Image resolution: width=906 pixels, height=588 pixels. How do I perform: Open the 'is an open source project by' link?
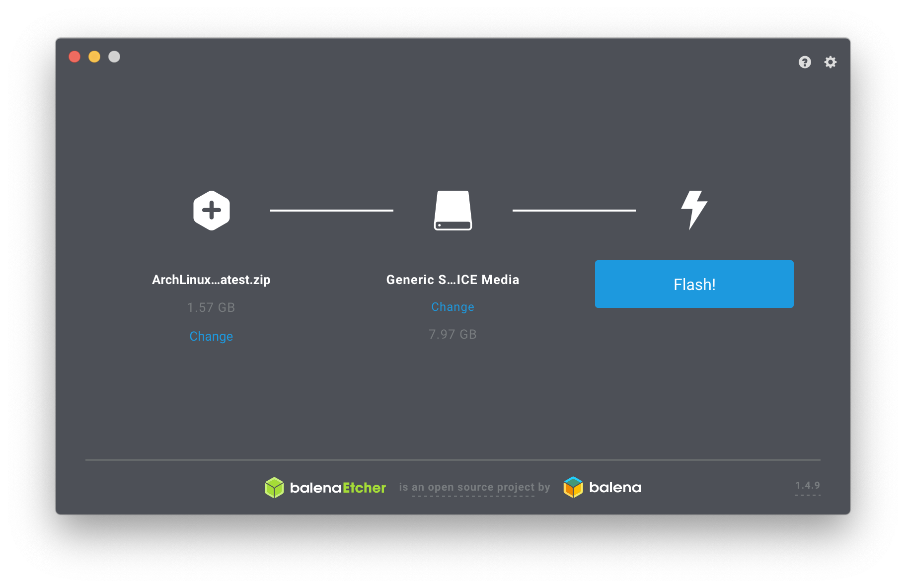coord(474,488)
